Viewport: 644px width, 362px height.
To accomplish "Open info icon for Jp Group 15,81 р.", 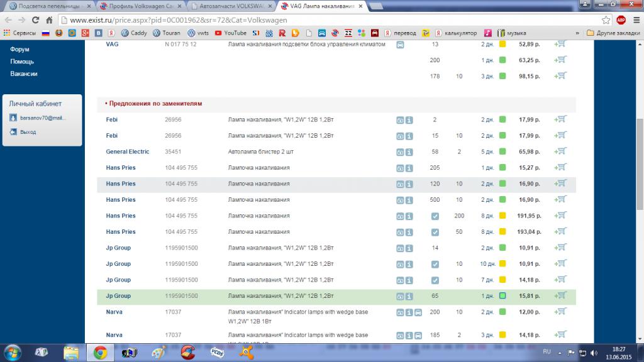I will click(x=409, y=296).
